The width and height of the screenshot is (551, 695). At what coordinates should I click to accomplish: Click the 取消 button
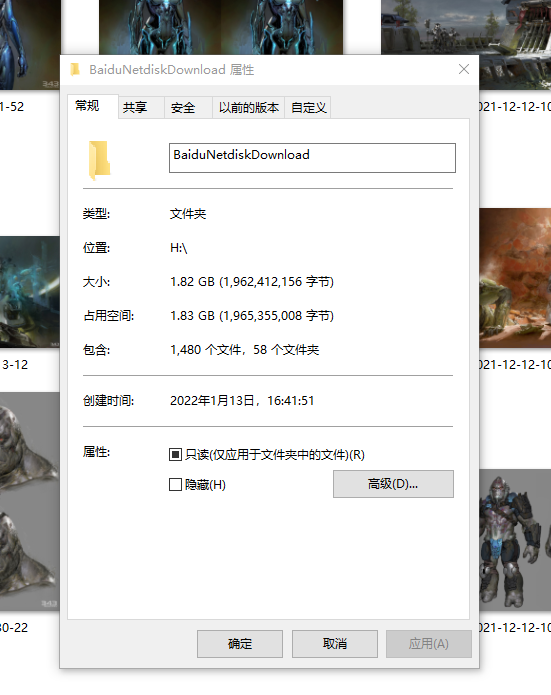335,644
